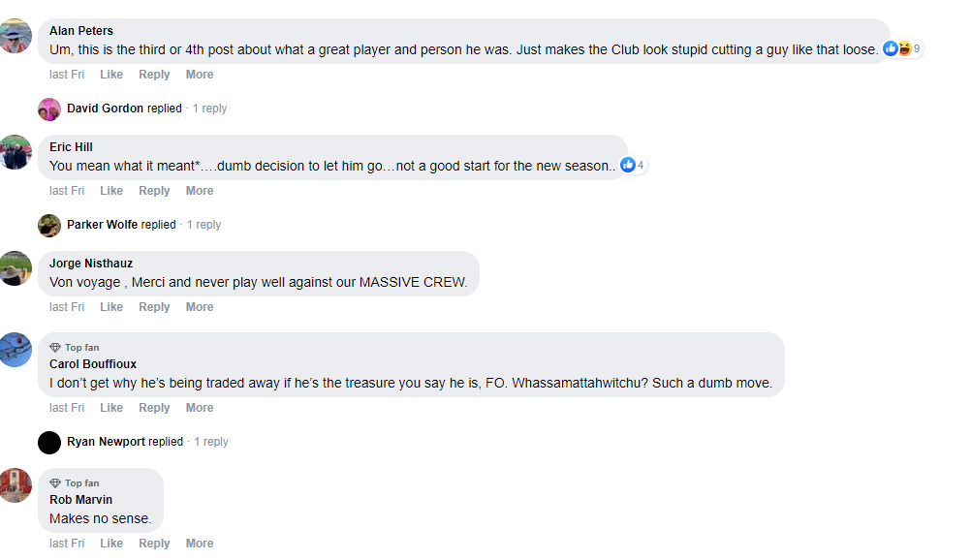Reply to Carol Bouffioux's comment

(x=154, y=408)
